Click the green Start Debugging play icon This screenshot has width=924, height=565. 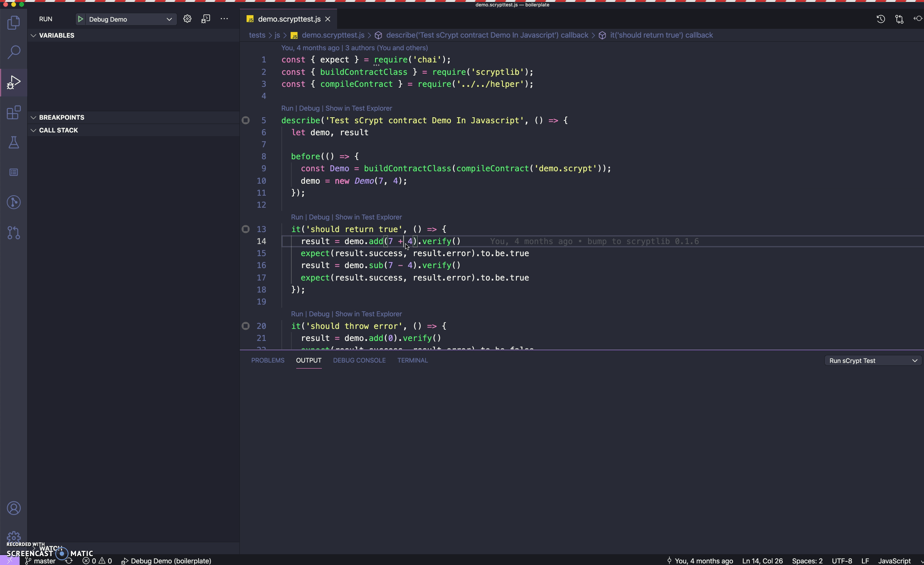[80, 19]
